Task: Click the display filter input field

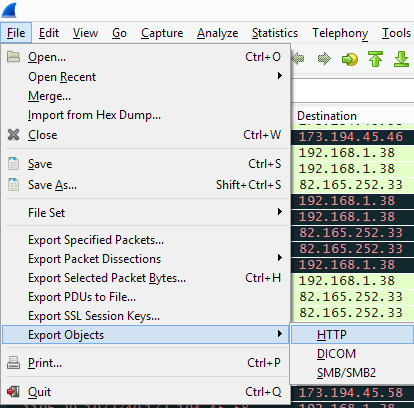Action: [x=353, y=91]
